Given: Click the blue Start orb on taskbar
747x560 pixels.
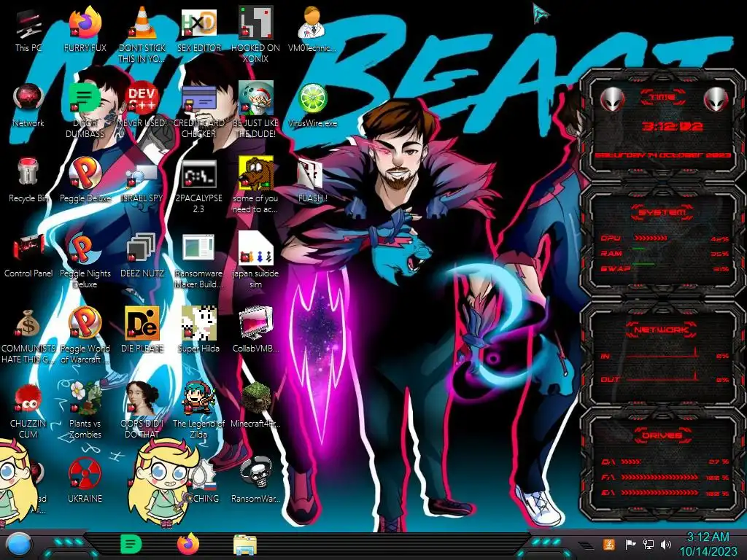Looking at the screenshot, I should [18, 545].
